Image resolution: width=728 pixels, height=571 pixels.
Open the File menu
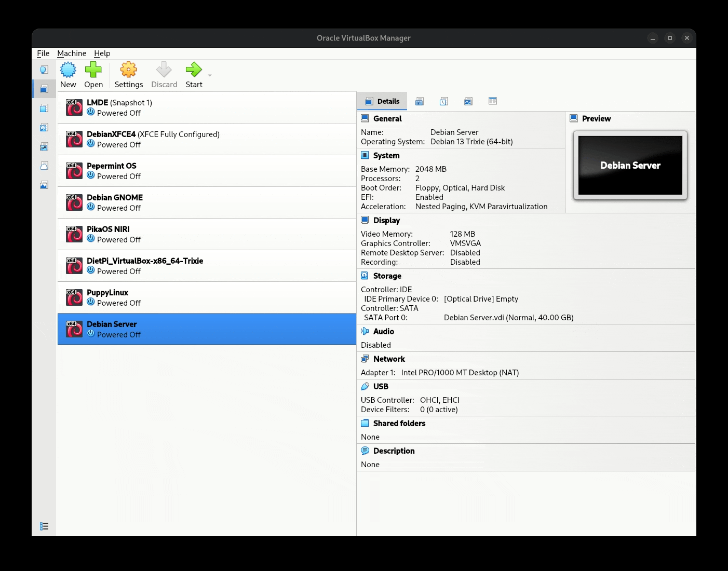pos(43,53)
